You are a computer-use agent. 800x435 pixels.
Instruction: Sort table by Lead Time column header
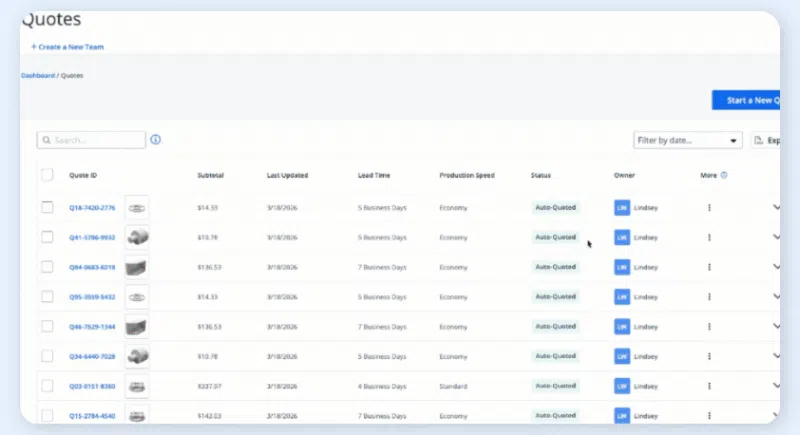click(373, 175)
